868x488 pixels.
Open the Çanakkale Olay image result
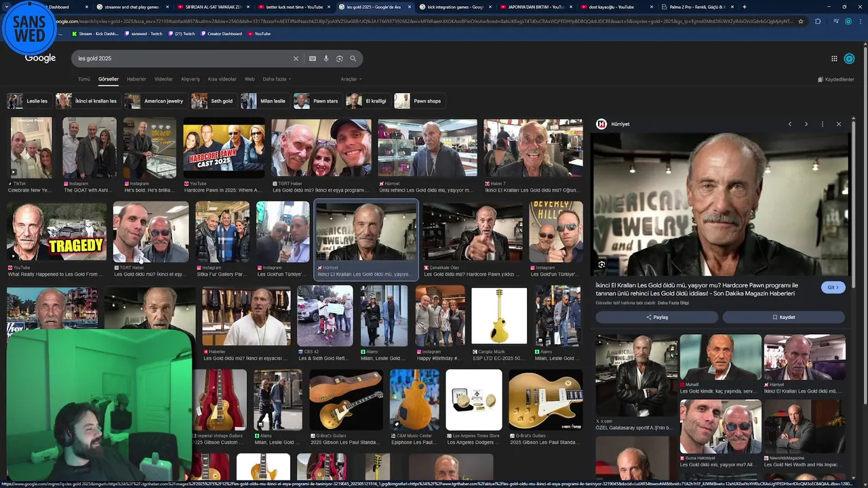[x=473, y=232]
